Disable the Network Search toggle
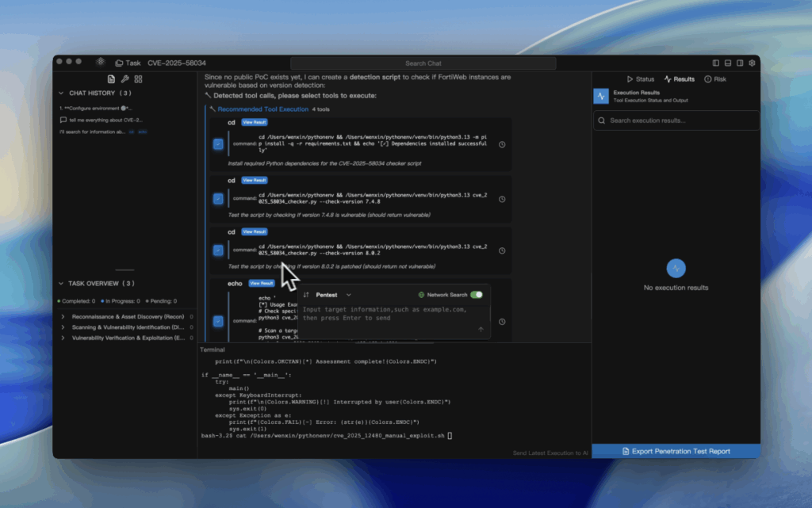812x508 pixels. pyautogui.click(x=476, y=295)
